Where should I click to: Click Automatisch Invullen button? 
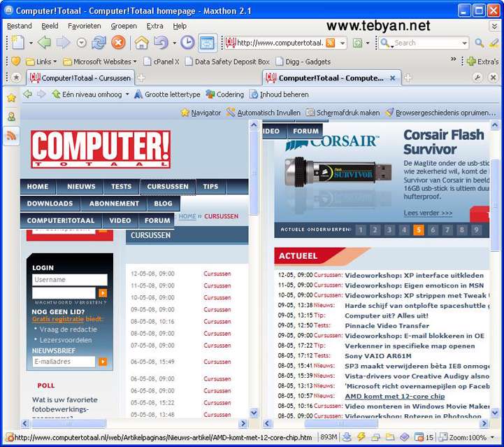coord(264,113)
